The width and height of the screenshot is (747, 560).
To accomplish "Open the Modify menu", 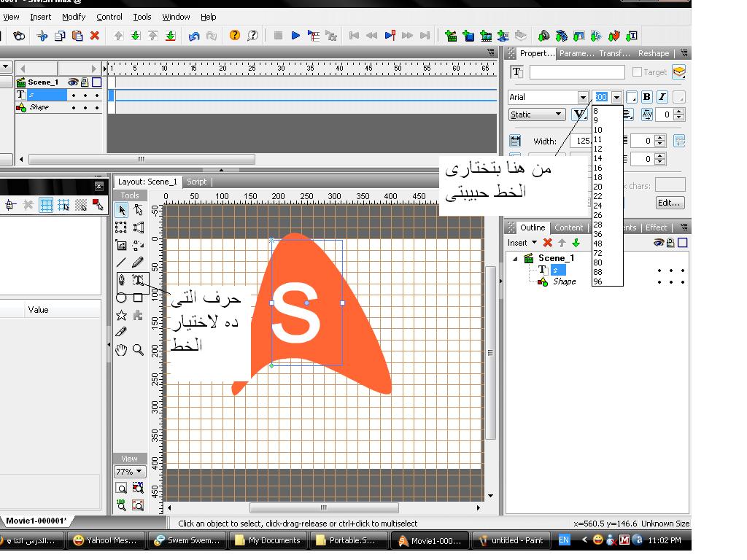I will point(74,17).
